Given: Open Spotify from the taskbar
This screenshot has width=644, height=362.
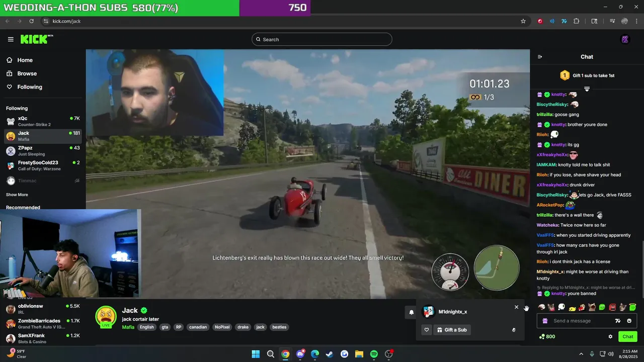Looking at the screenshot, I should pos(374,354).
